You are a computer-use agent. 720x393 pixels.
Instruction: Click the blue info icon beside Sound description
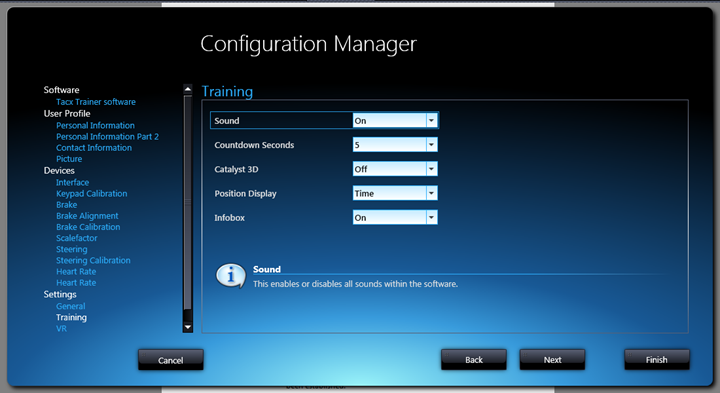(231, 275)
